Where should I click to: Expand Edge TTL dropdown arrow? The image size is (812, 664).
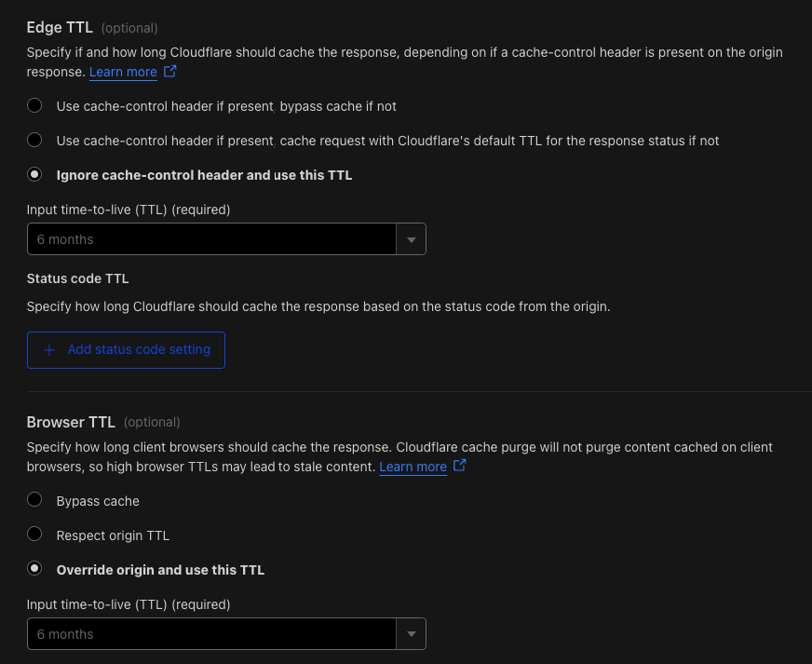(x=412, y=239)
